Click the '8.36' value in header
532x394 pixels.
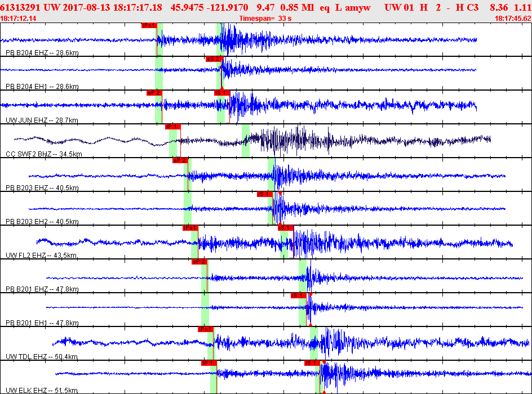(x=499, y=7)
